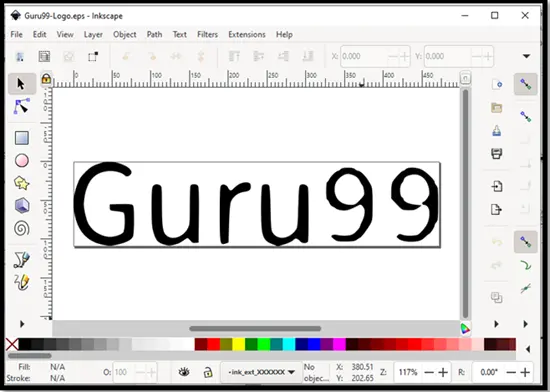Select the Calligraphy tool

pos(22,282)
